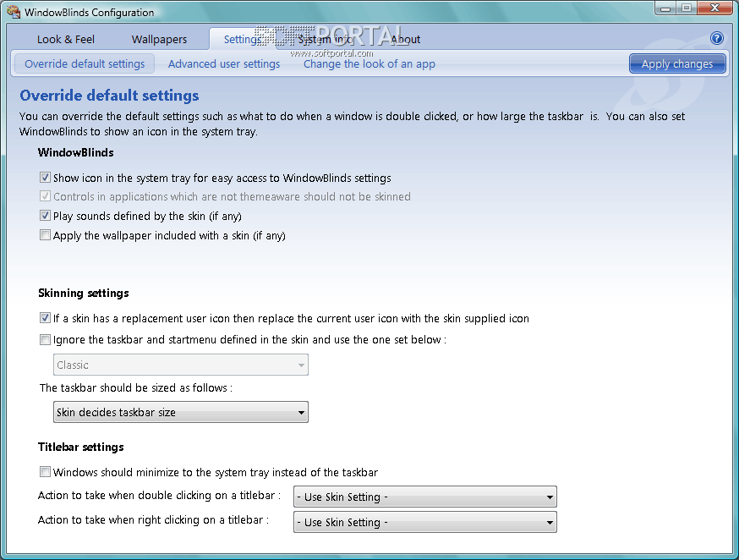Click the Apply changes button
This screenshot has width=739, height=560.
click(676, 63)
